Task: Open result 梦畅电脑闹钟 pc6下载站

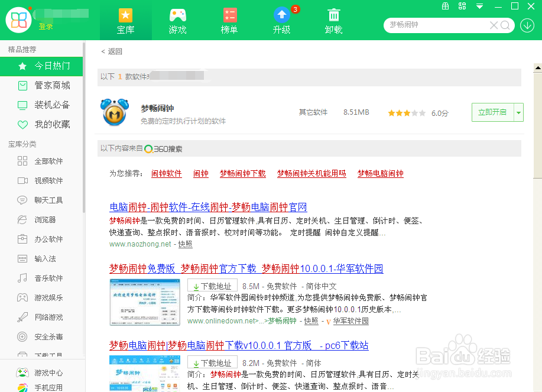Action: pos(239,345)
